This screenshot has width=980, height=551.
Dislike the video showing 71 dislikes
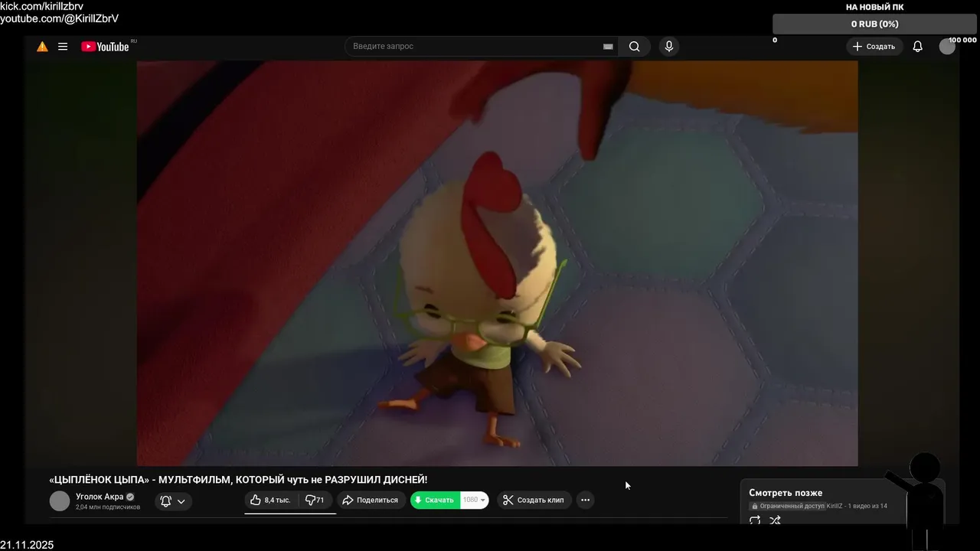[315, 500]
